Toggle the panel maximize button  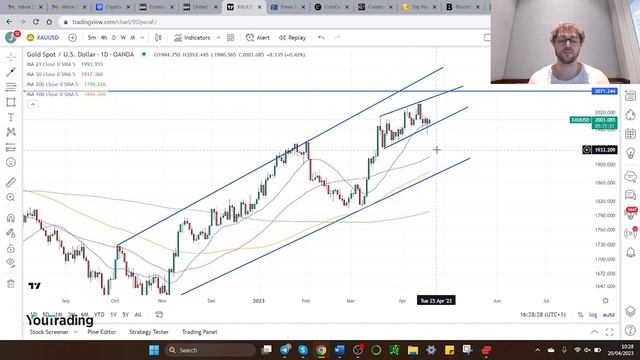point(609,332)
